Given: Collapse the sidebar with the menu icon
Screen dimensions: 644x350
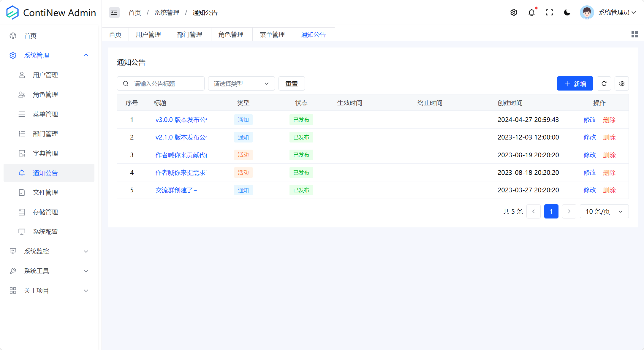Looking at the screenshot, I should coord(114,12).
